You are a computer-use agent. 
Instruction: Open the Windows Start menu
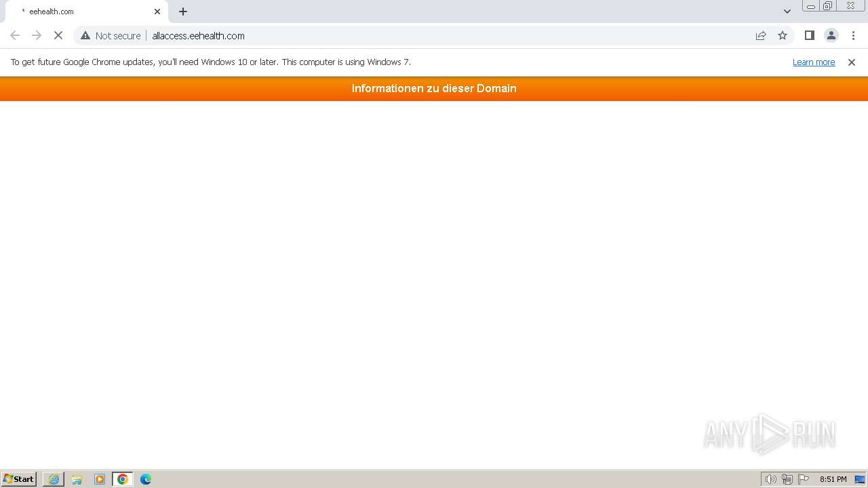(x=19, y=479)
